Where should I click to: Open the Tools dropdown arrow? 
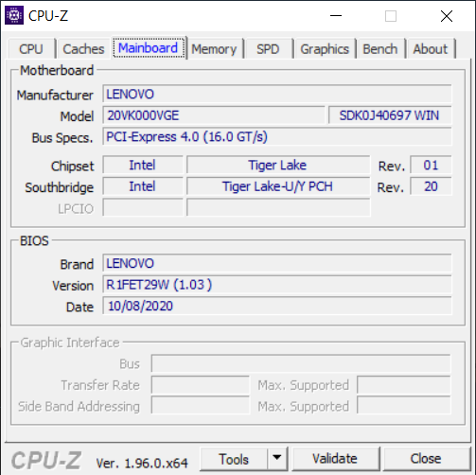[277, 458]
